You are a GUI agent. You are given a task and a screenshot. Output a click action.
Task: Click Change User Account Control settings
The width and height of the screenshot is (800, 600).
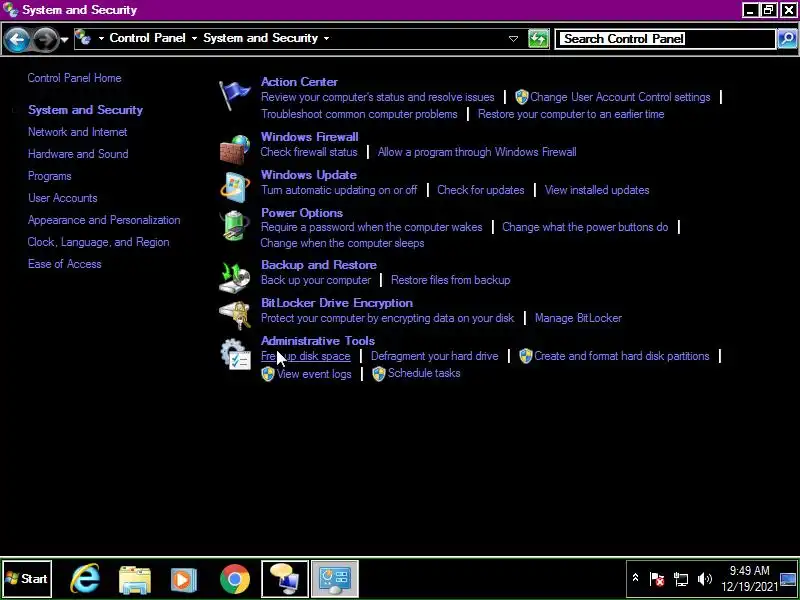620,97
